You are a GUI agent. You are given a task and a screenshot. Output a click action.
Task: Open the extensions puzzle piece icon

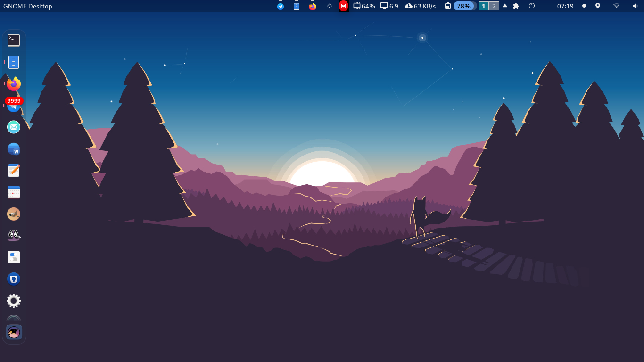516,6
